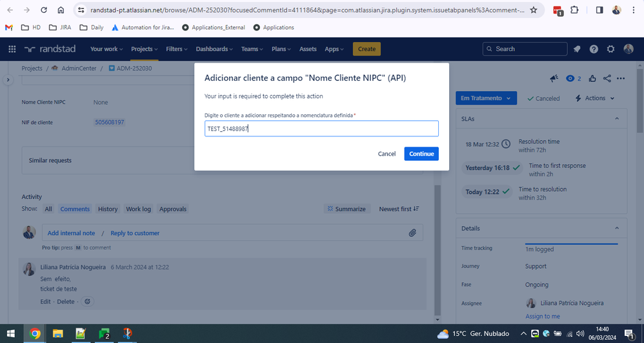Open the Jira help question mark icon
Image resolution: width=644 pixels, height=343 pixels.
click(x=594, y=49)
